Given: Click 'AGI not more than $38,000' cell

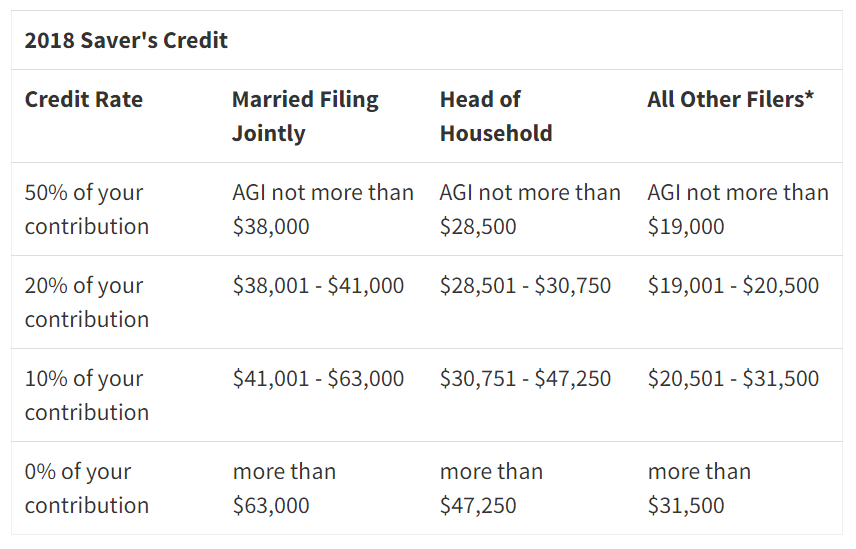Looking at the screenshot, I should click(322, 209).
